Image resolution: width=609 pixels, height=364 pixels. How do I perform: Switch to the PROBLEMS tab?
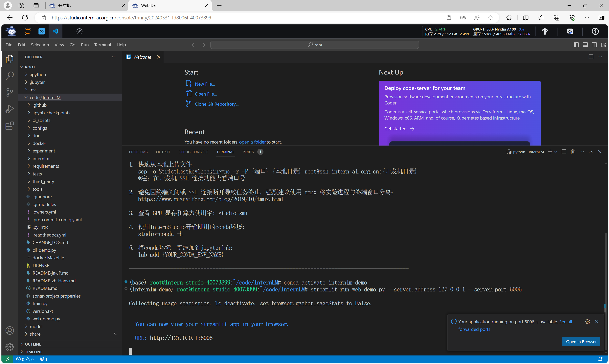point(138,152)
